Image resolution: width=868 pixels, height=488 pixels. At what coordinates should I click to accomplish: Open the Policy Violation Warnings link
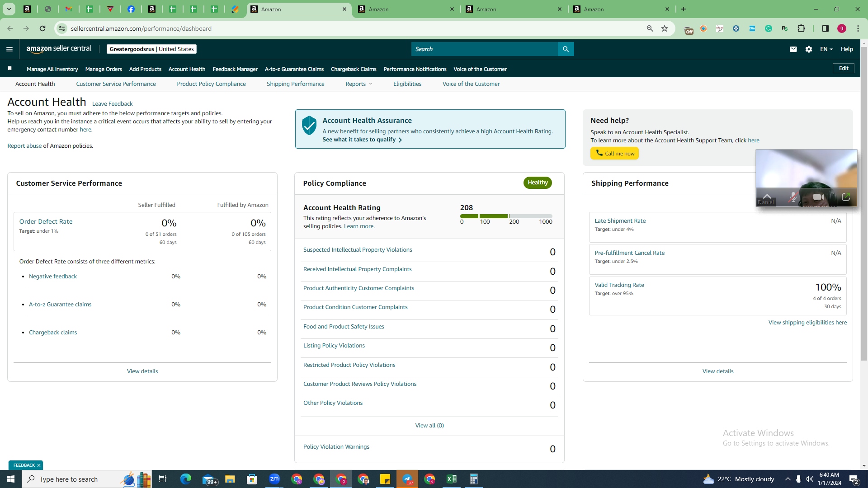point(336,447)
